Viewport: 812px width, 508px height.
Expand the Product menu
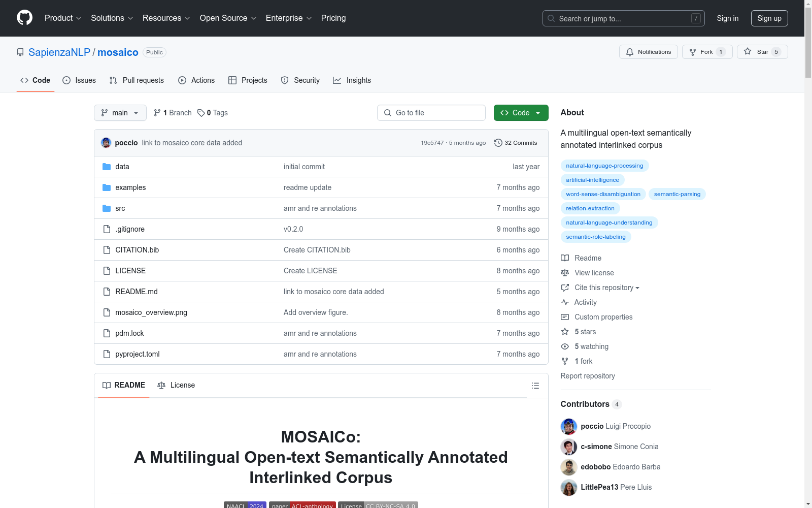tap(63, 18)
